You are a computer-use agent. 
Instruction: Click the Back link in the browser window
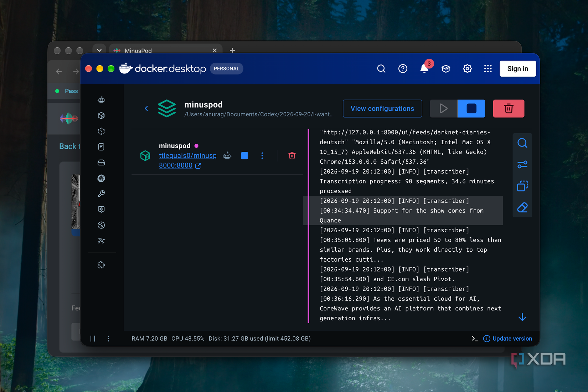(69, 146)
